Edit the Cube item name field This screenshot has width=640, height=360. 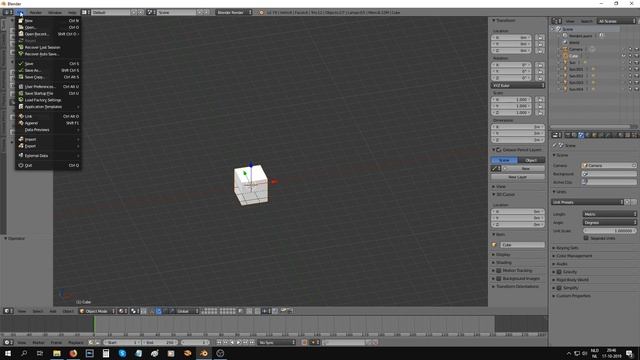[522, 245]
